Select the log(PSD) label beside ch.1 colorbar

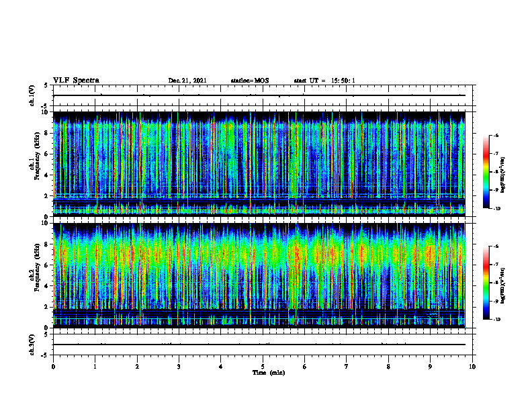(503, 175)
